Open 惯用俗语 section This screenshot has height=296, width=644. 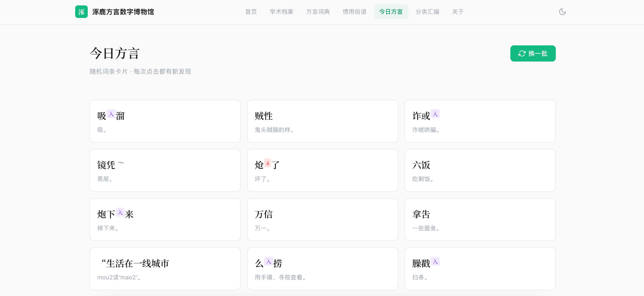click(354, 12)
